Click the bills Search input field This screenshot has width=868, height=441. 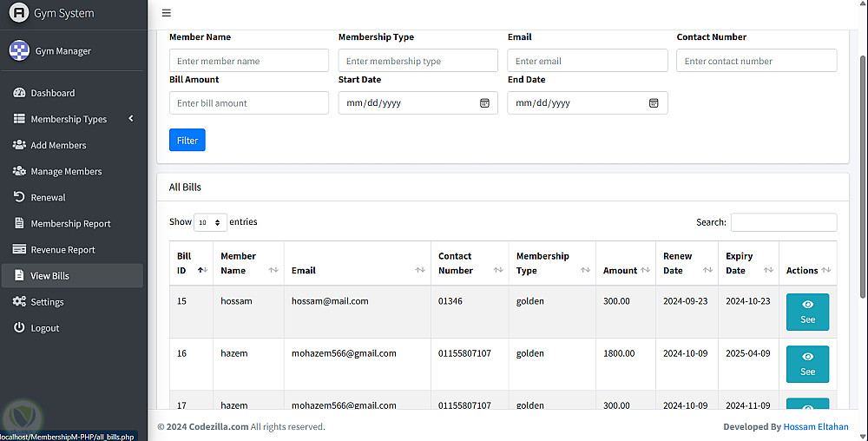click(784, 222)
